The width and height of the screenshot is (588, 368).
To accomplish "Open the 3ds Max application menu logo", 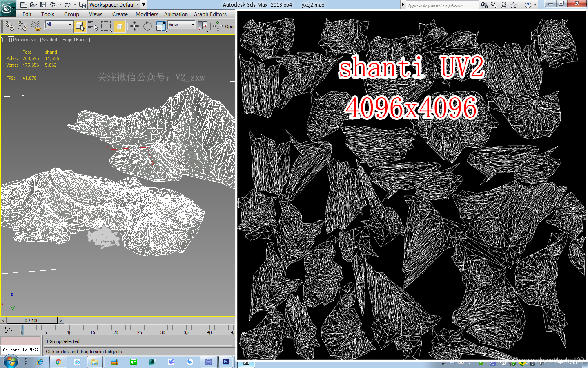I will click(7, 8).
